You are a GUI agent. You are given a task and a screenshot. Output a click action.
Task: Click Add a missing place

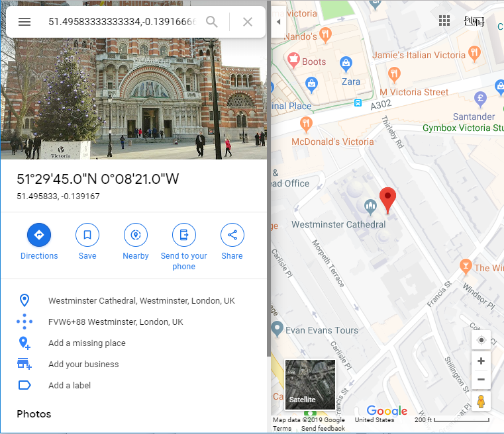(133, 343)
